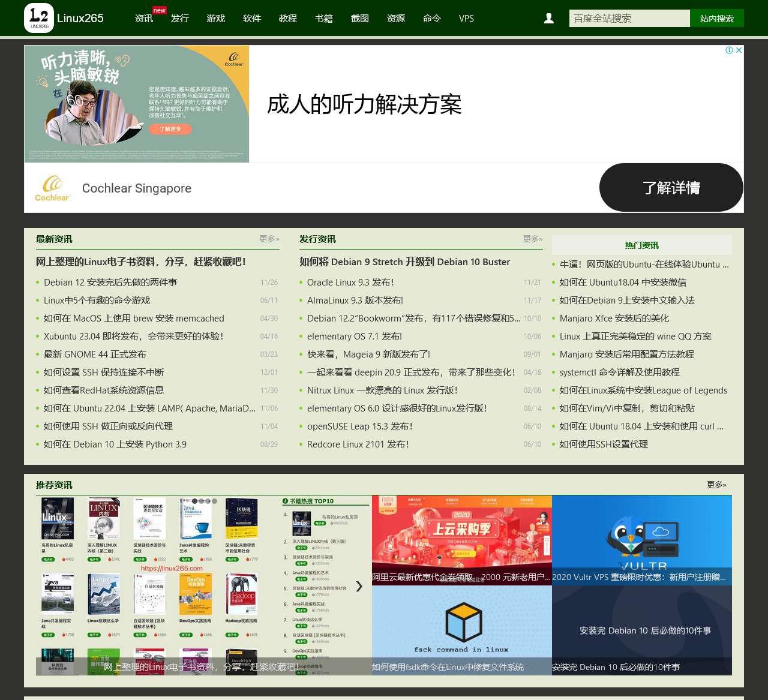Open the Vultr VPS promotion thumbnail
The height and width of the screenshot is (700, 768).
point(641,540)
